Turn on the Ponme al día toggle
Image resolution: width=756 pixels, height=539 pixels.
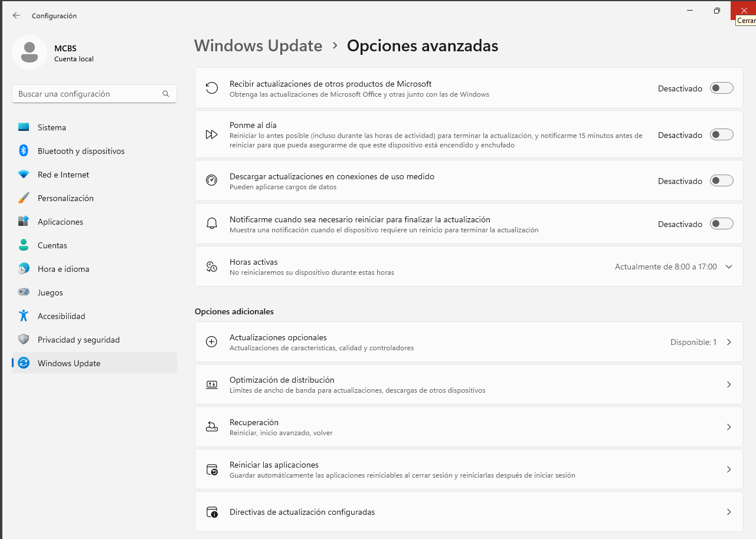coord(721,134)
